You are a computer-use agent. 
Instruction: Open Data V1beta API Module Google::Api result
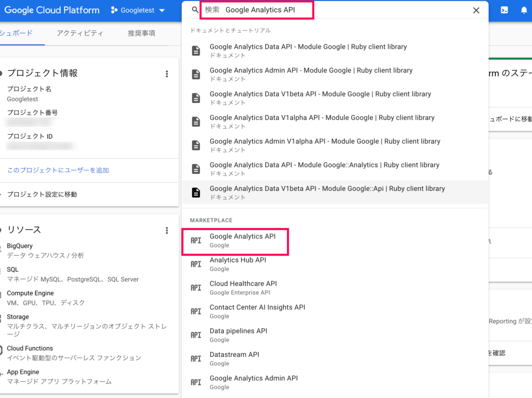pyautogui.click(x=335, y=193)
